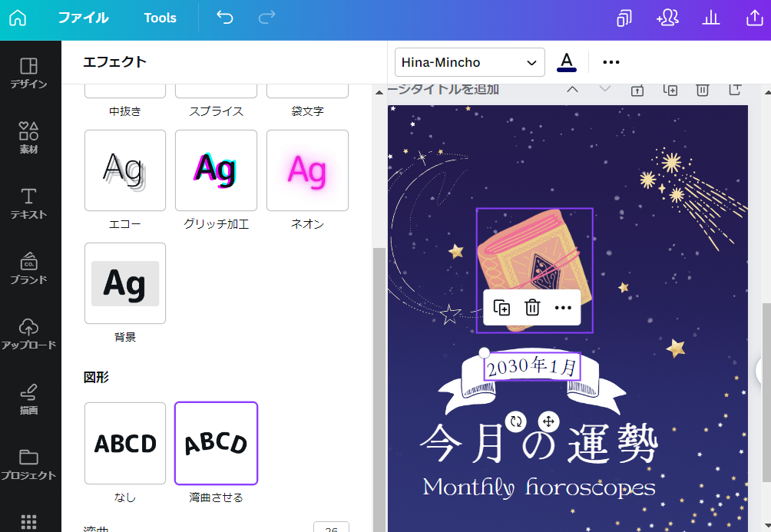Screen dimensions: 771x532
Task: Select the 湾曲させる curved shape option
Action: [x=216, y=443]
